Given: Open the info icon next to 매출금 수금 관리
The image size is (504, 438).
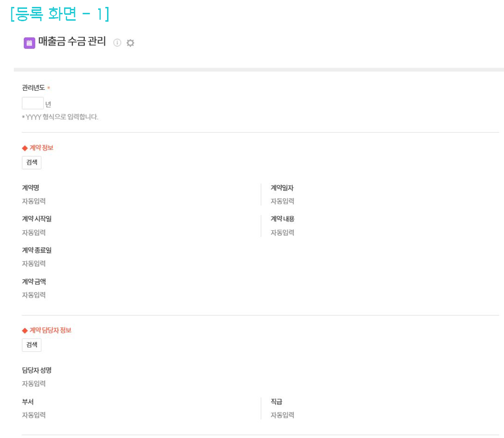Looking at the screenshot, I should click(x=117, y=43).
